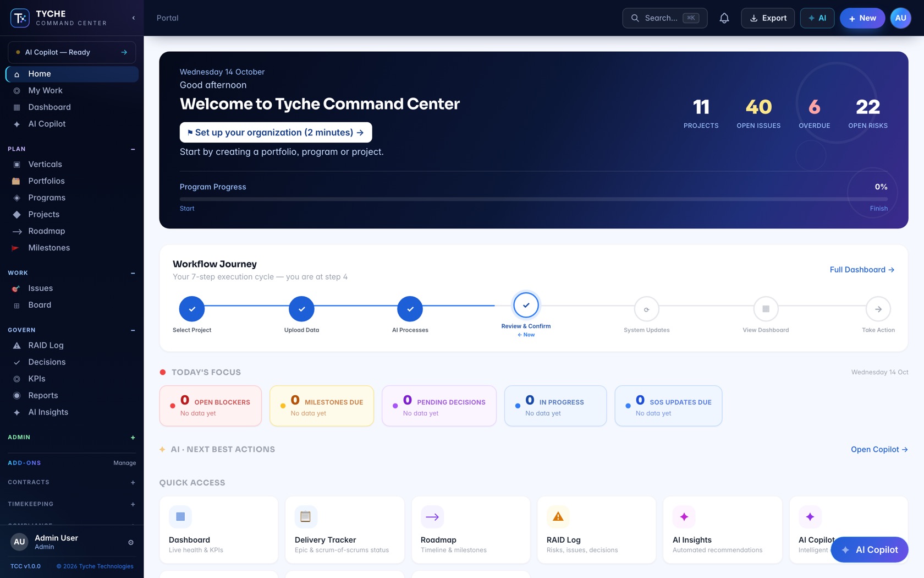
Task: Collapse the PLAN sidebar section
Action: [133, 149]
